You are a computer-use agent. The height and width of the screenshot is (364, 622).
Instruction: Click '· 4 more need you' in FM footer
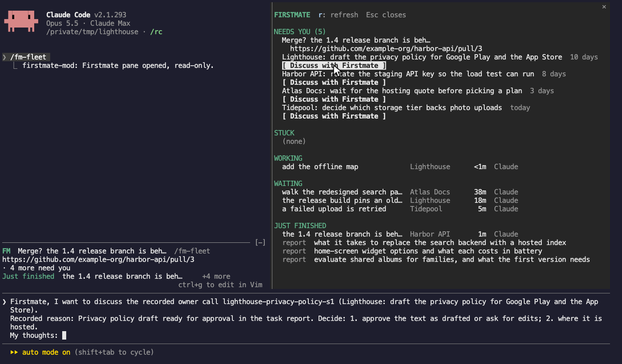36,268
